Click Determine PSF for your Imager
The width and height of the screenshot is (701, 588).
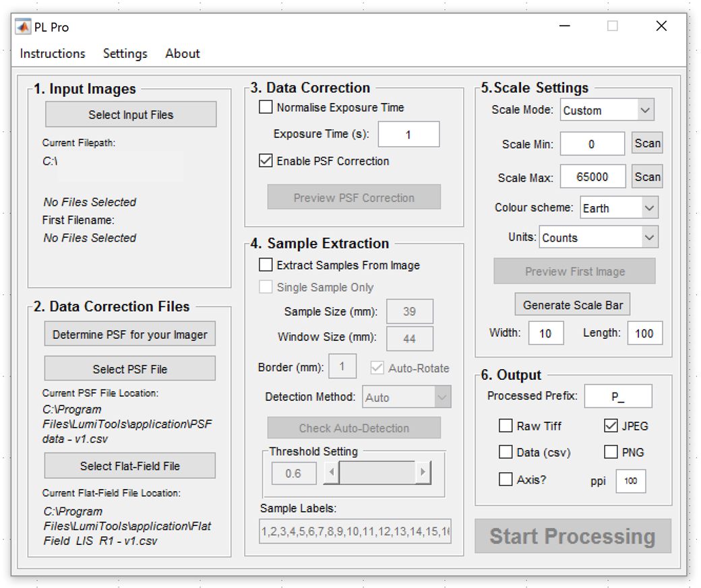click(x=129, y=334)
